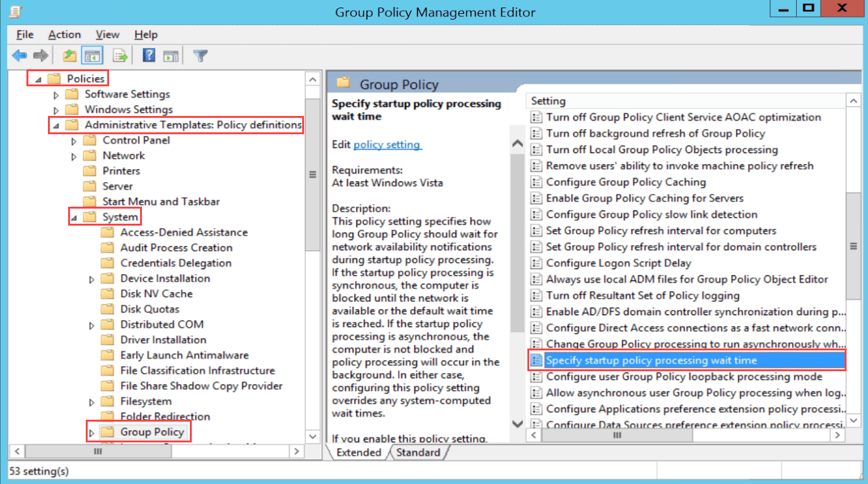
Task: Click the Export List toolbar icon
Action: coord(120,56)
